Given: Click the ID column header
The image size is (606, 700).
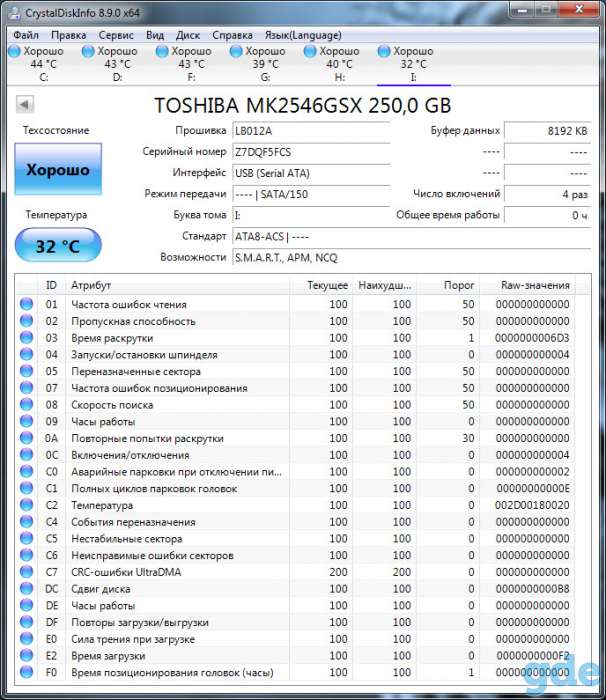Looking at the screenshot, I should click(51, 285).
